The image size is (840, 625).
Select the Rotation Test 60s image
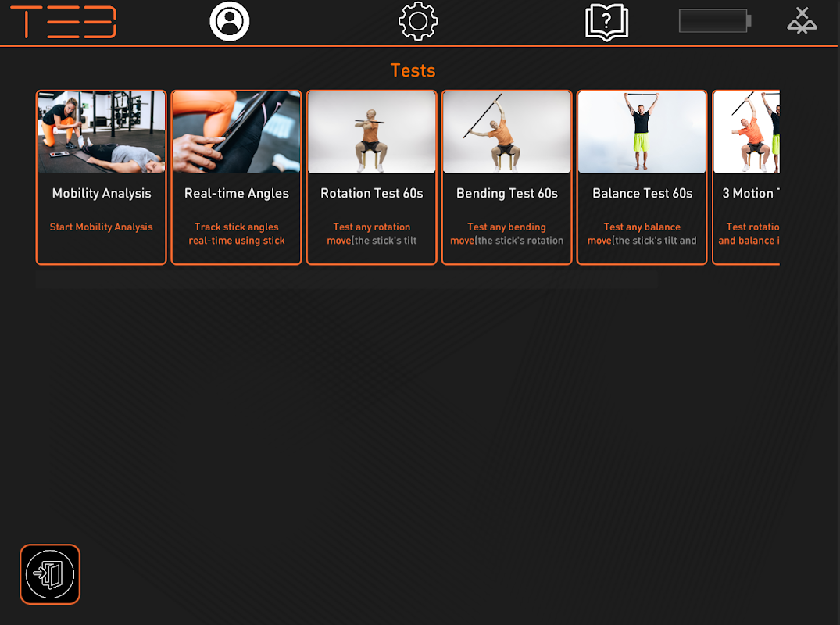click(372, 132)
